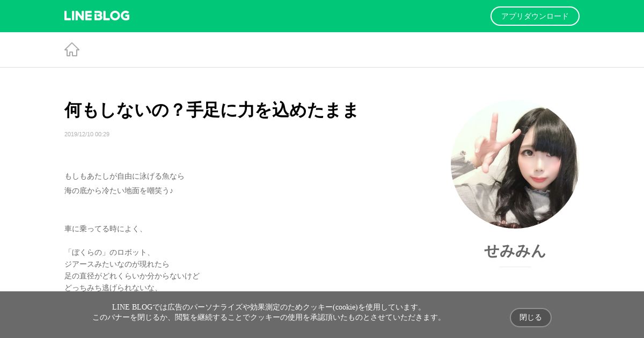644x338 pixels.
Task: Open the home icon link
Action: [x=72, y=49]
